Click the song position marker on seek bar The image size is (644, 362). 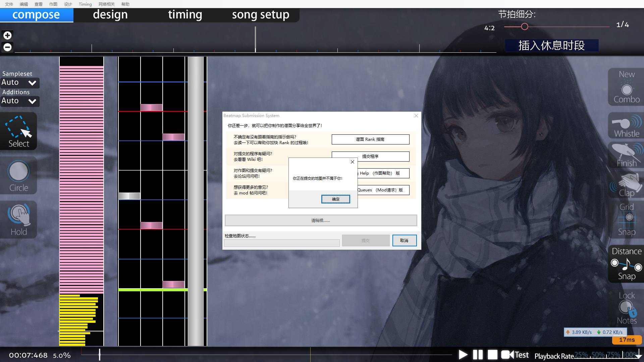point(99,355)
